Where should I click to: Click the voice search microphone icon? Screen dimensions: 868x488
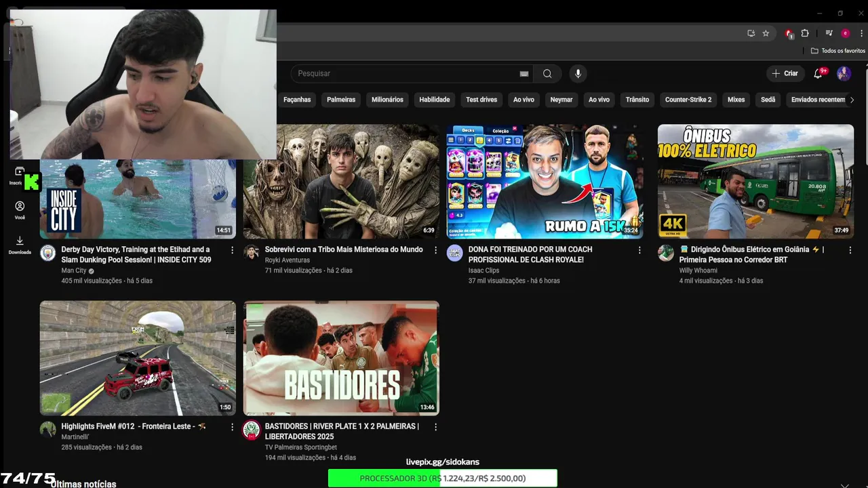[x=578, y=73]
